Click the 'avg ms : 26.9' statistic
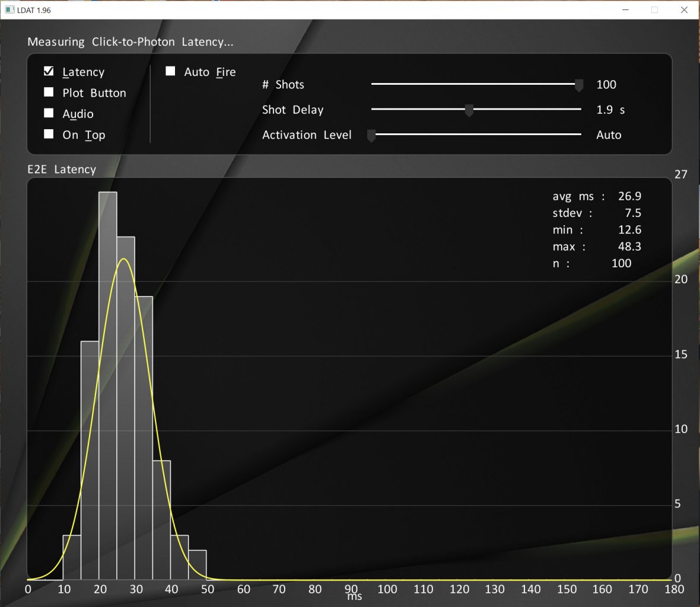 coord(596,196)
